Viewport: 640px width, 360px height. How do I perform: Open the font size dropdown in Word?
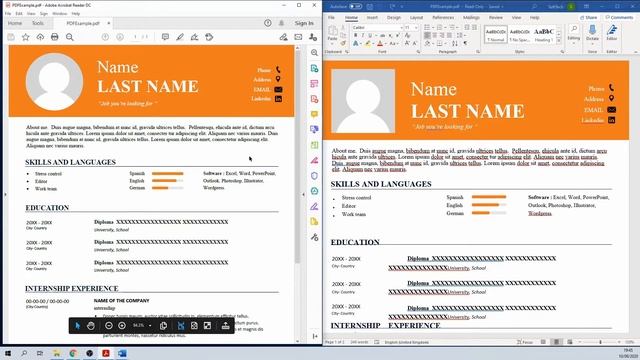pyautogui.click(x=416, y=27)
